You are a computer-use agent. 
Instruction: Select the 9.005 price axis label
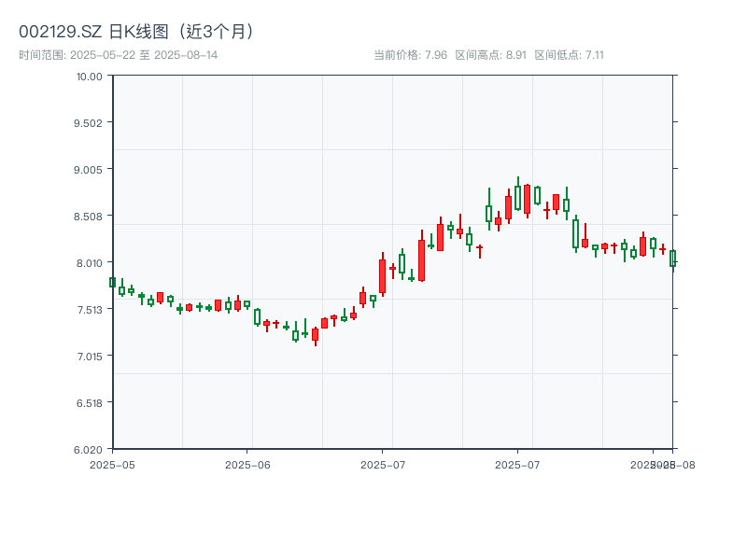tap(89, 169)
